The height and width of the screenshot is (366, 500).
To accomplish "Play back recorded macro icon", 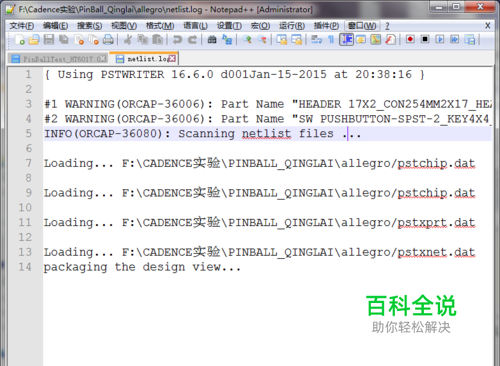I will 440,39.
